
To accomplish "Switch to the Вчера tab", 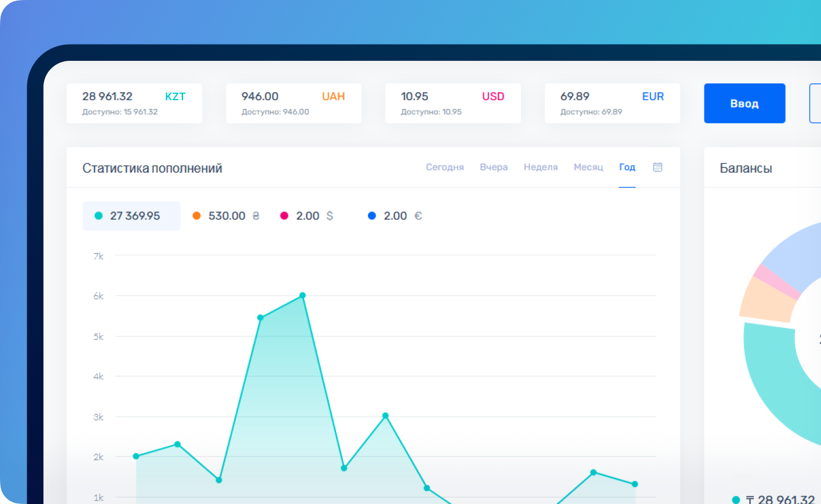I will [x=494, y=167].
